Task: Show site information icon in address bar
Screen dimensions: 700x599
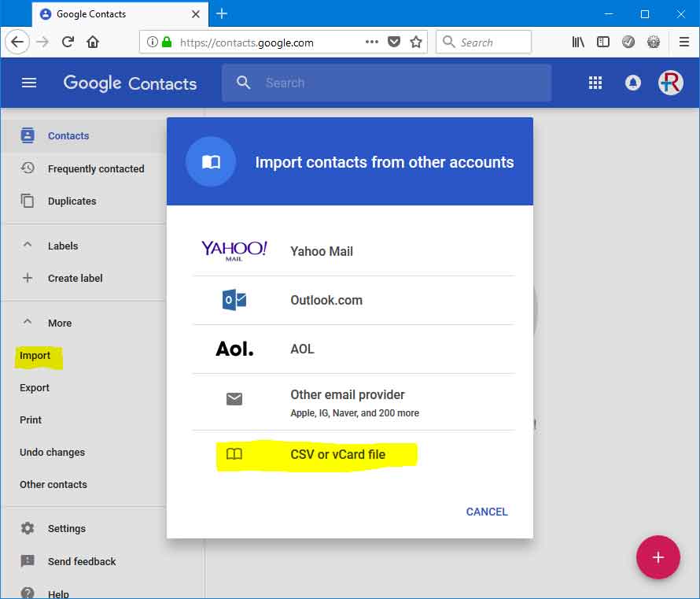Action: (153, 42)
